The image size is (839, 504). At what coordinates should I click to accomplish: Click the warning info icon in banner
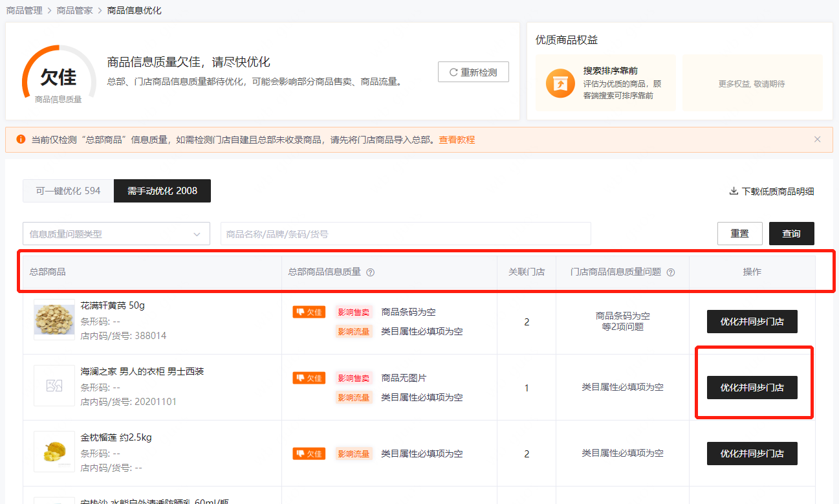click(21, 139)
